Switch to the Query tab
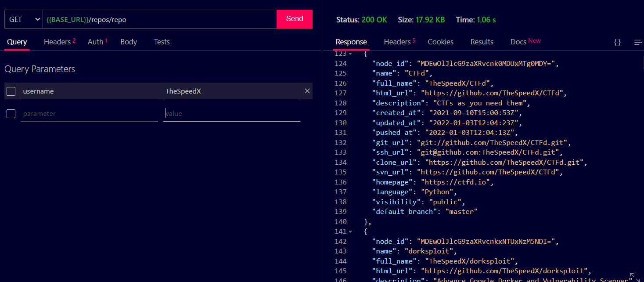The height and width of the screenshot is (282, 644). (17, 42)
